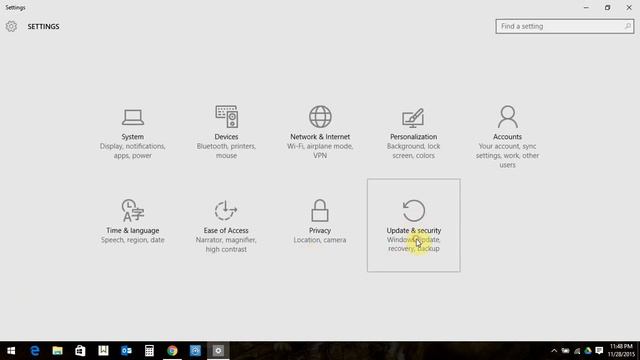This screenshot has height=360, width=640.
Task: Open the taskbar clock and date
Action: pyautogui.click(x=621, y=351)
